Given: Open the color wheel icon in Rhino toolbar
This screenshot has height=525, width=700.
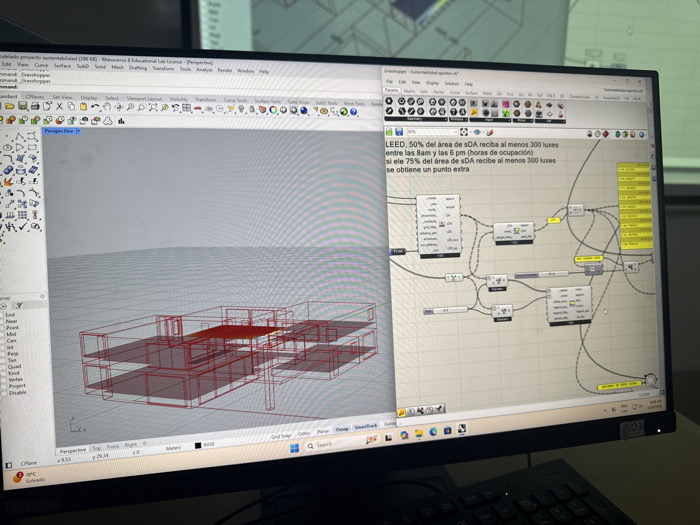Looking at the screenshot, I should [x=273, y=110].
